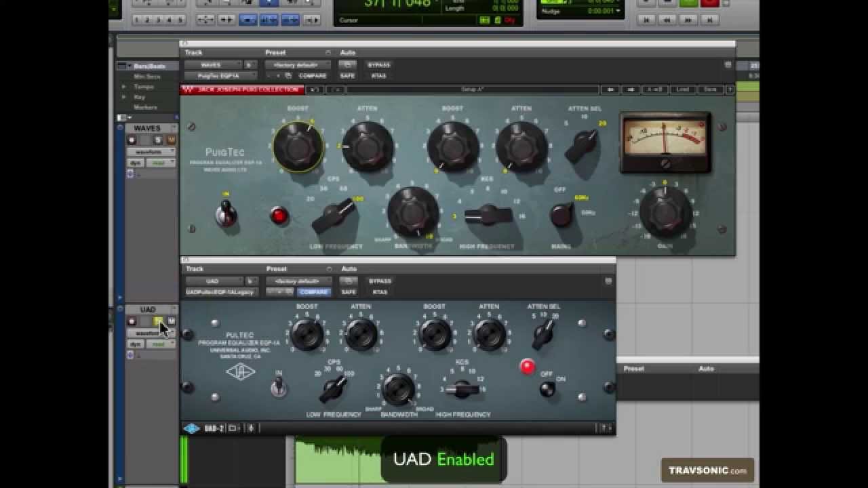Click PuigTec GAIN output knob
This screenshot has height=488, width=868.
tap(665, 212)
